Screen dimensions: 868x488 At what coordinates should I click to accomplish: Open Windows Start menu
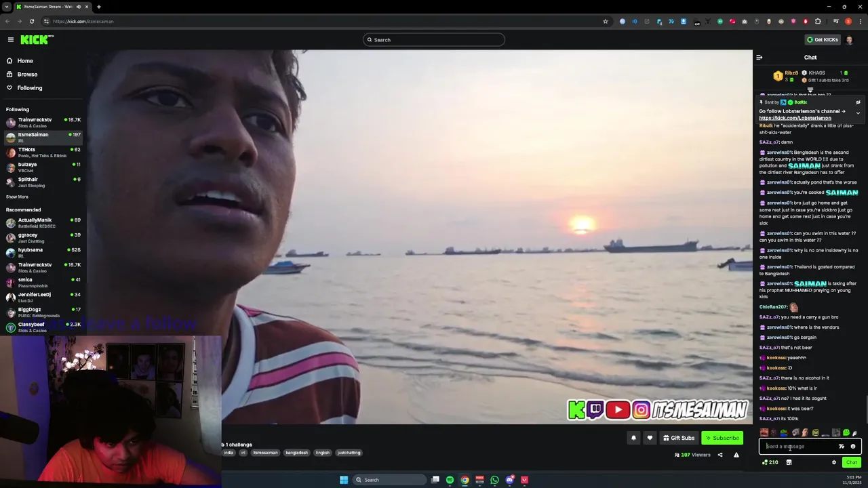[344, 480]
